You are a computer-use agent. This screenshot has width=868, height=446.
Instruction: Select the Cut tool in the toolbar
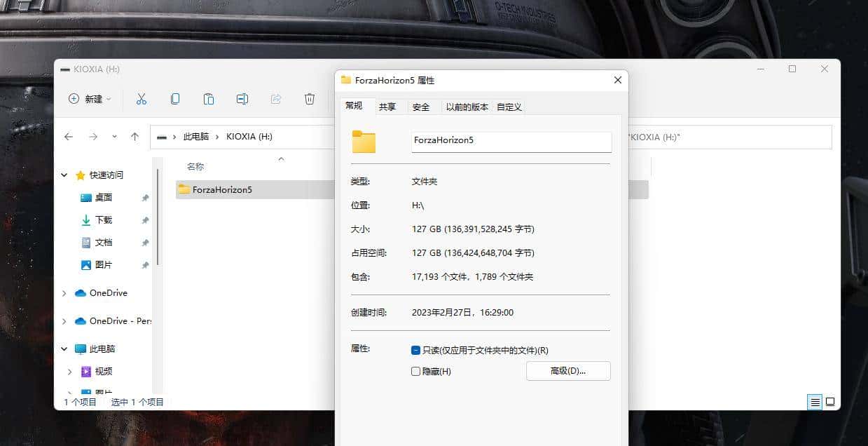pos(142,99)
